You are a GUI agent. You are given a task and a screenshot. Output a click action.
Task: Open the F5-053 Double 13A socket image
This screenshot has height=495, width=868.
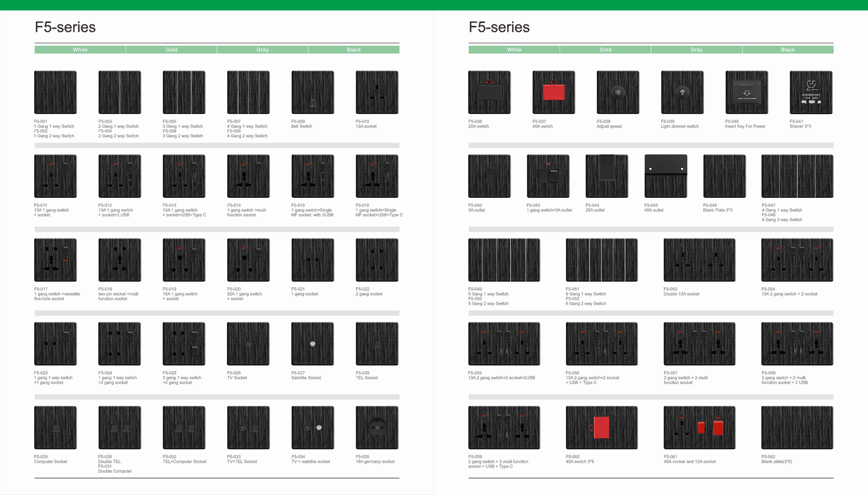699,260
